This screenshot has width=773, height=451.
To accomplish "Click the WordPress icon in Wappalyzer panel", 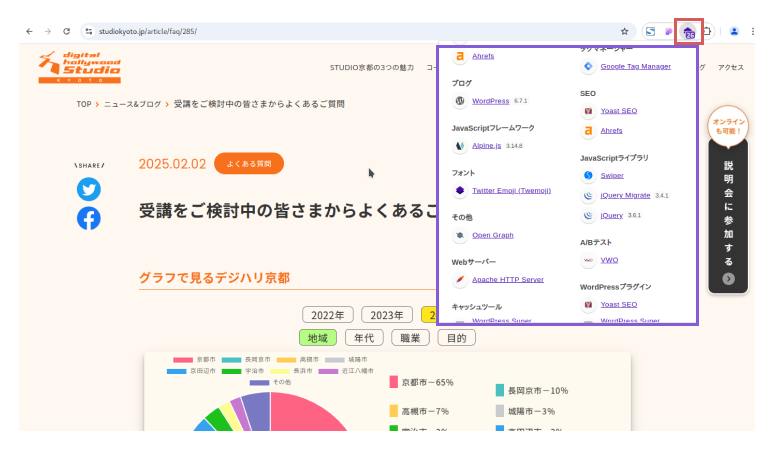I will [x=460, y=101].
